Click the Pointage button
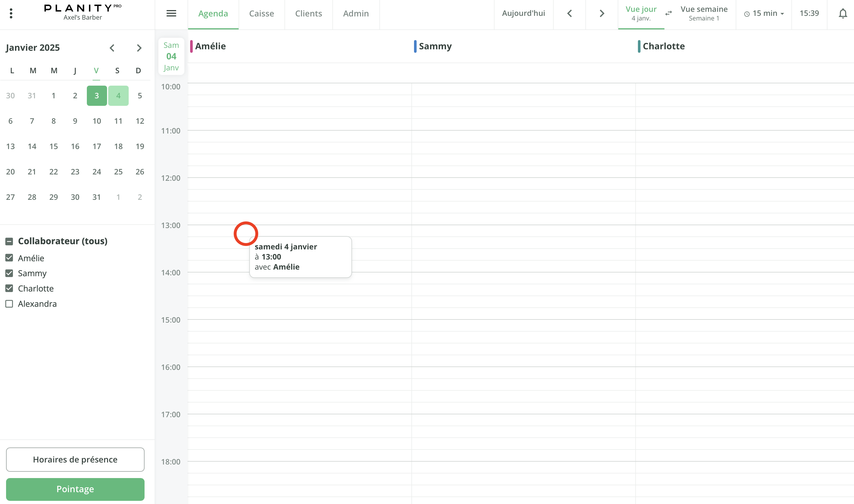Image resolution: width=854 pixels, height=504 pixels. [x=75, y=489]
